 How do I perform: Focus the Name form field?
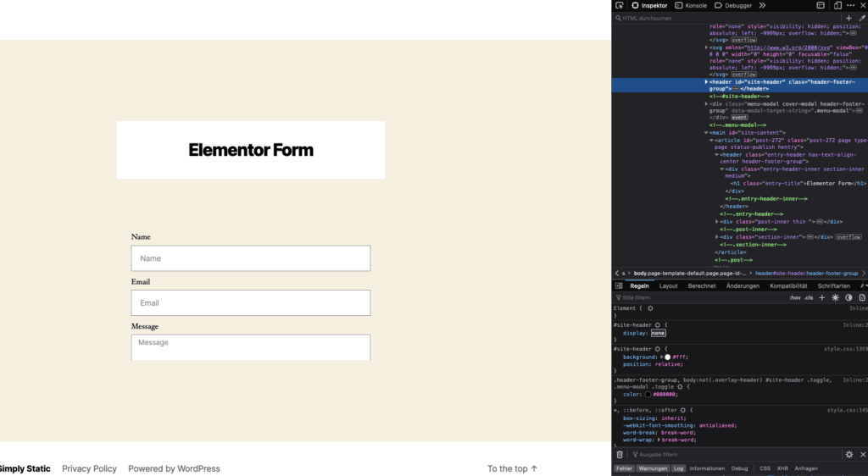[x=251, y=258]
